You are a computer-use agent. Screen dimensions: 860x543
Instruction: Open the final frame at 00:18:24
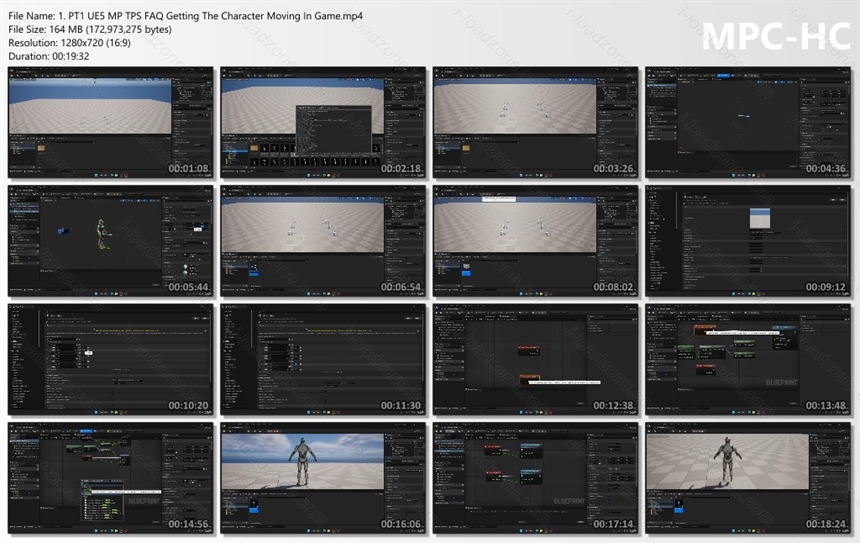click(x=748, y=478)
